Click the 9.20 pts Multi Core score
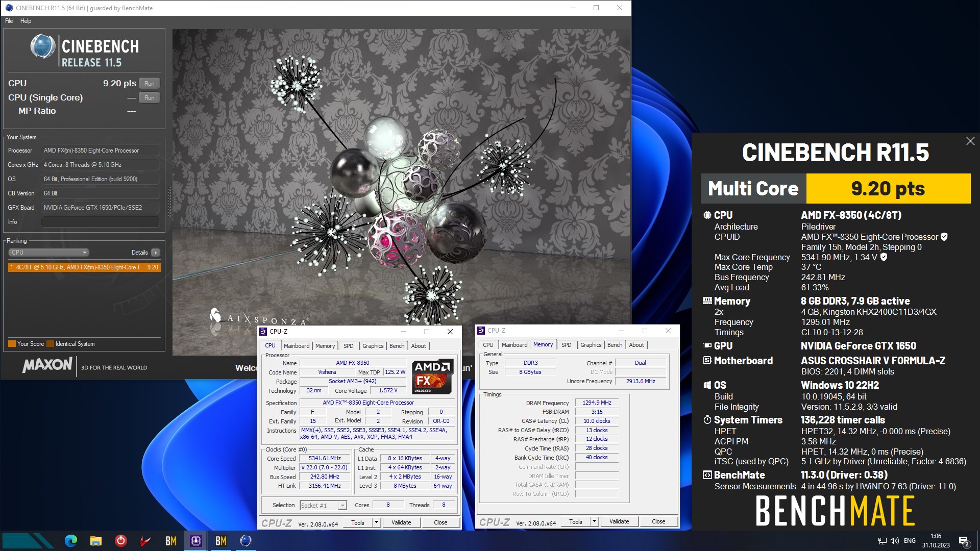 tap(888, 189)
